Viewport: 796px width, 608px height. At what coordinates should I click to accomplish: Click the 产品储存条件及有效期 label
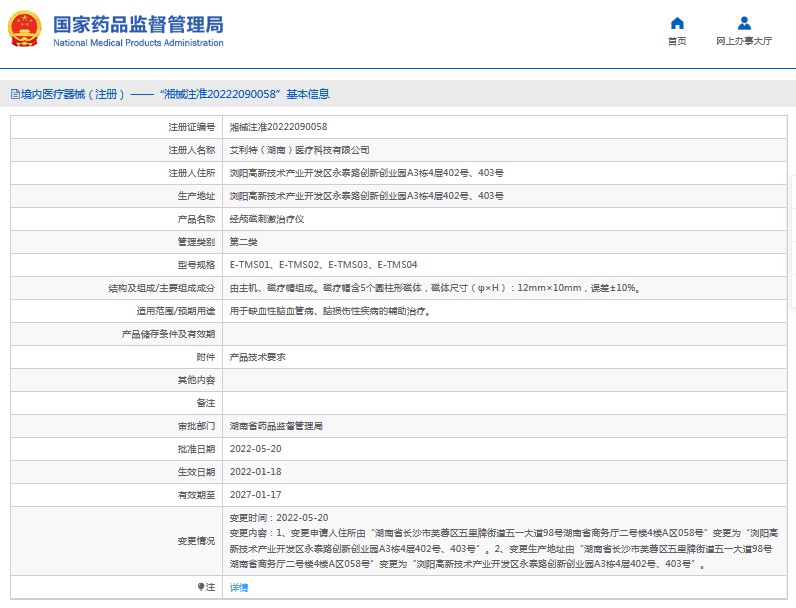coord(169,334)
